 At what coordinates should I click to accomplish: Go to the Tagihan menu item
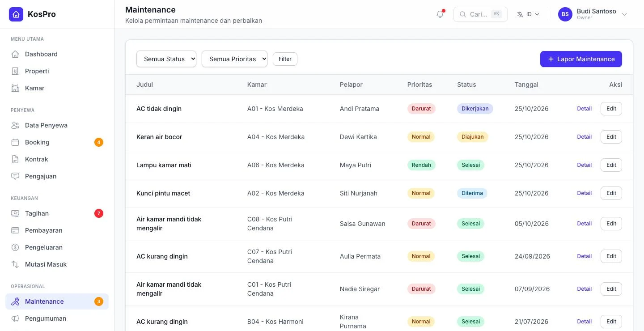click(57, 213)
